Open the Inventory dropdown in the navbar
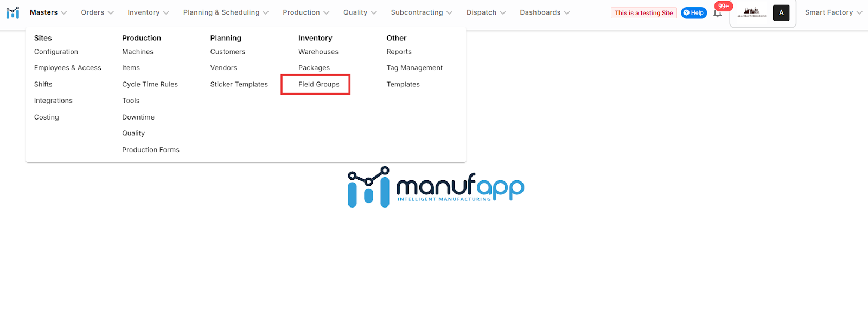 click(x=148, y=12)
